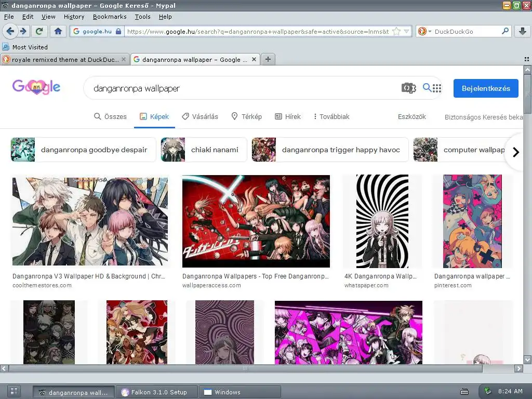
Task: Open the red wallpaperaccess.com group image
Action: [256, 221]
